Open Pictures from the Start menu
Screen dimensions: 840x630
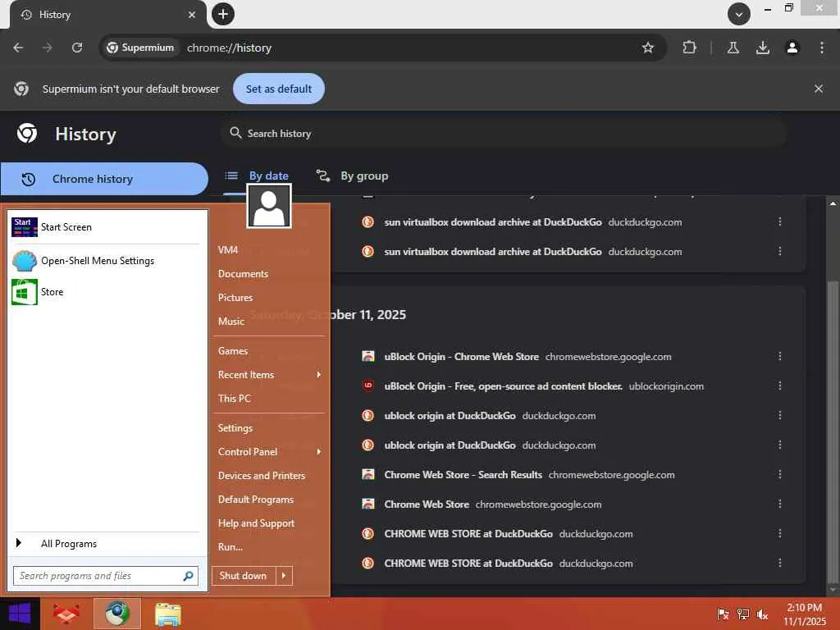click(269, 297)
